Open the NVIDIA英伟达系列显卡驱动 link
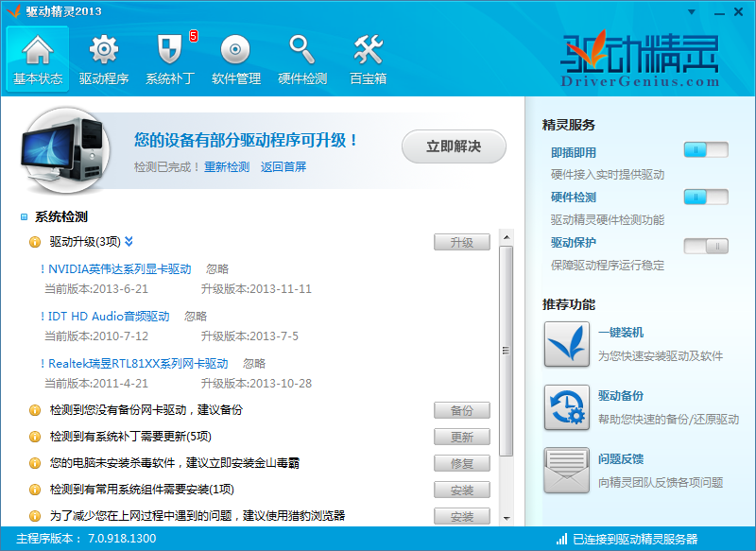The width and height of the screenshot is (756, 551). tap(120, 269)
